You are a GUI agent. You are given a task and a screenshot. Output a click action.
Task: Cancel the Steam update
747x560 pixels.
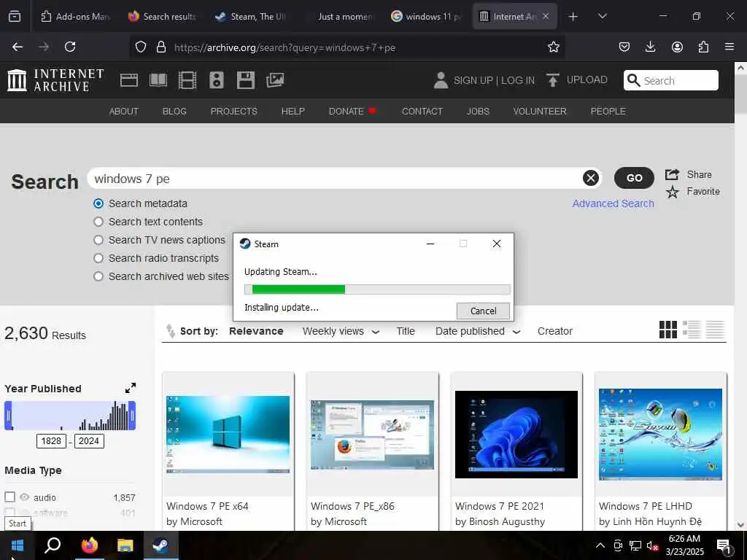pos(483,311)
